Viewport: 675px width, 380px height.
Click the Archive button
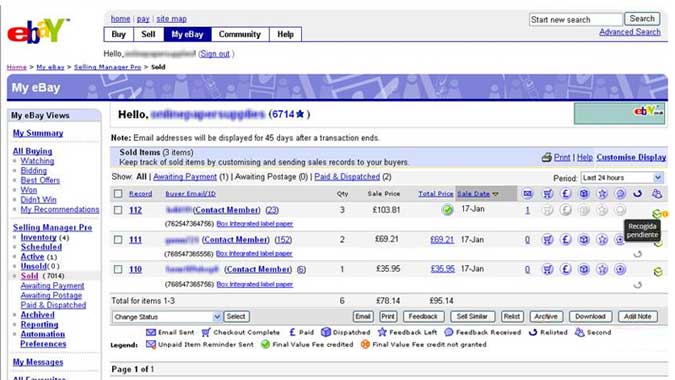click(546, 317)
